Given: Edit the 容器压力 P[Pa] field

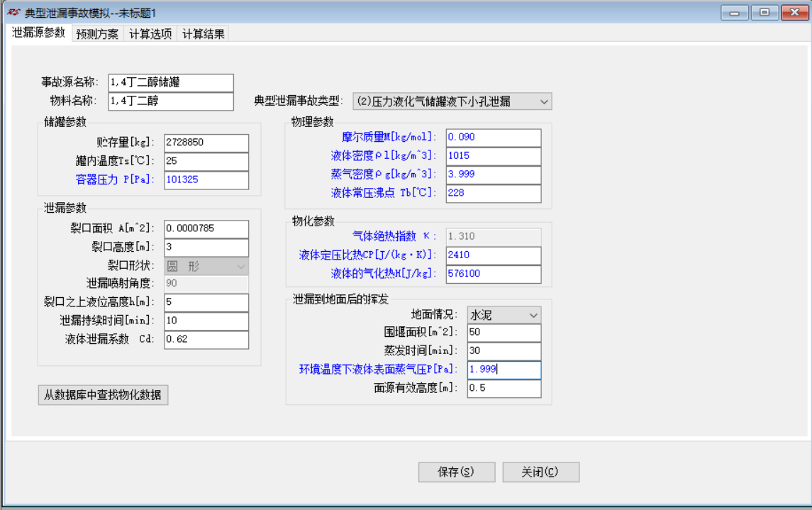Looking at the screenshot, I should point(206,179).
